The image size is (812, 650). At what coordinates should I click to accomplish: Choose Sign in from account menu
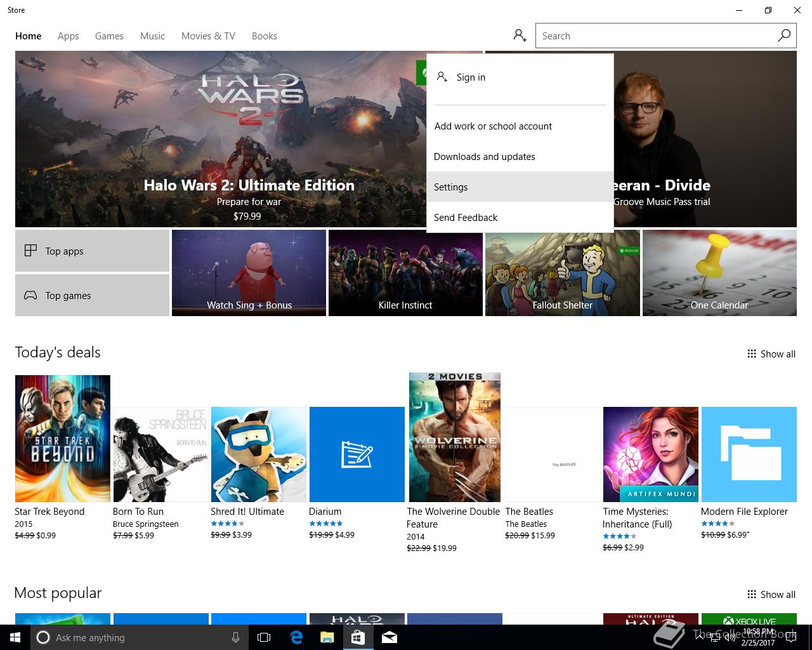520,77
